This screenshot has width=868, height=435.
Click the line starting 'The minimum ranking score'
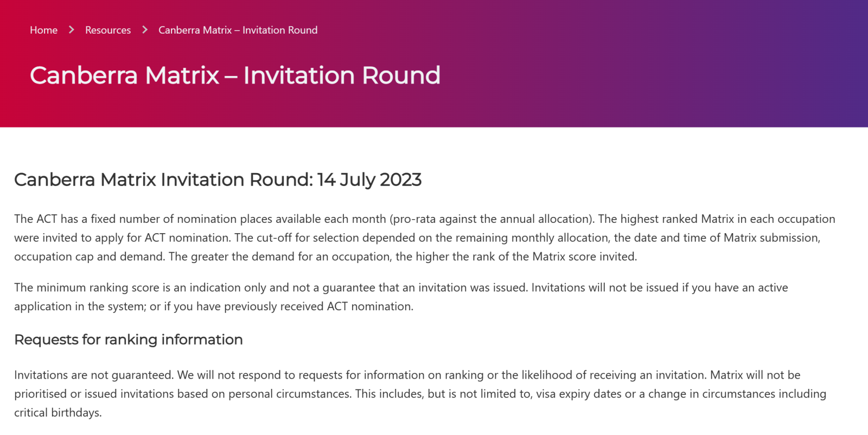401,287
